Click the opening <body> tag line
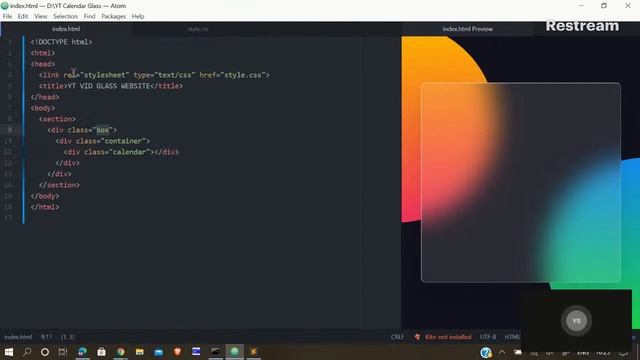The height and width of the screenshot is (360, 640). 42,108
